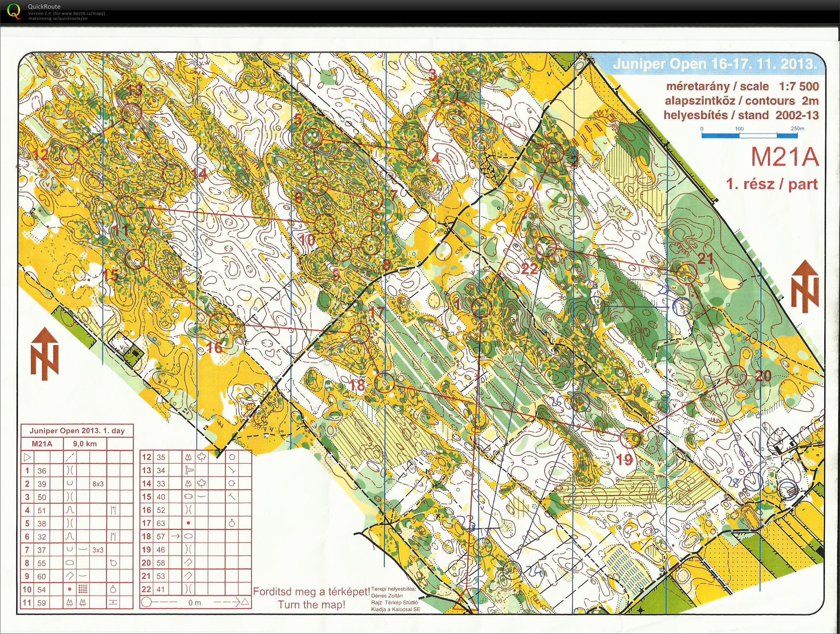
Task: Click the "Fordítsd meg a térképet!" text
Action: [x=311, y=591]
